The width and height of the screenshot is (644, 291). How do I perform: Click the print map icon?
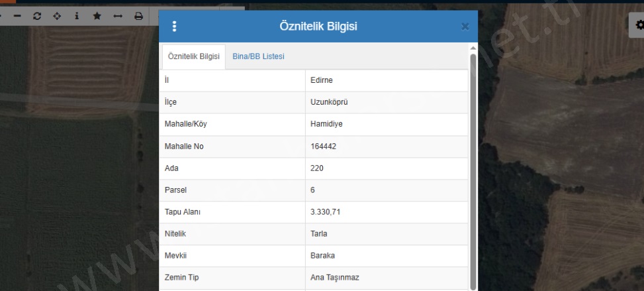pyautogui.click(x=139, y=16)
